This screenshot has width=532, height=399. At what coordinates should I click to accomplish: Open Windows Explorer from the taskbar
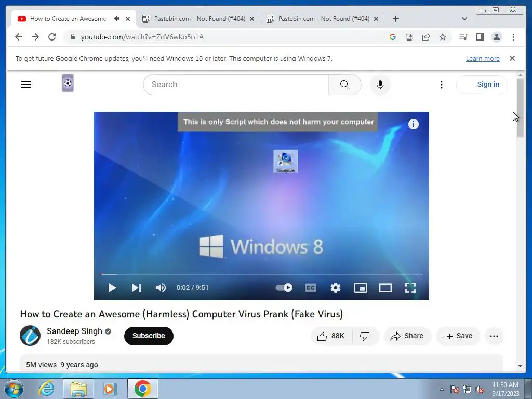click(78, 389)
